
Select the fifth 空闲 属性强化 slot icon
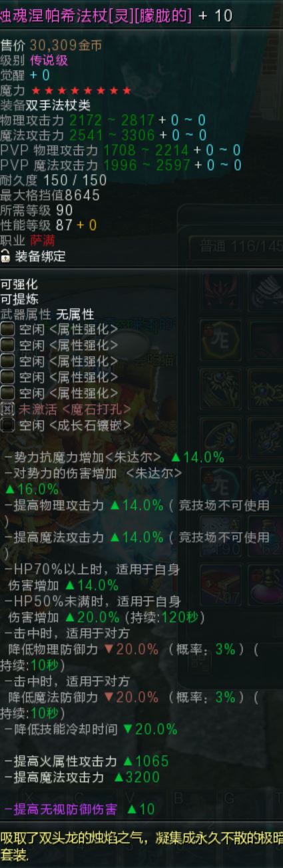(x=7, y=393)
